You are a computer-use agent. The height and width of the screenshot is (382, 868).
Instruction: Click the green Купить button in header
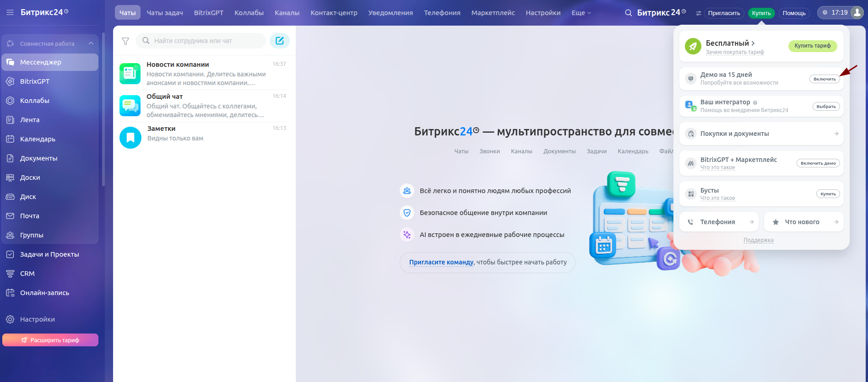coord(761,13)
